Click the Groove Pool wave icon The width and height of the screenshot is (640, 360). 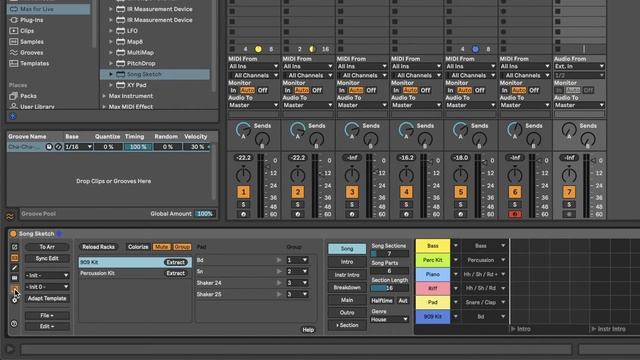point(10,216)
